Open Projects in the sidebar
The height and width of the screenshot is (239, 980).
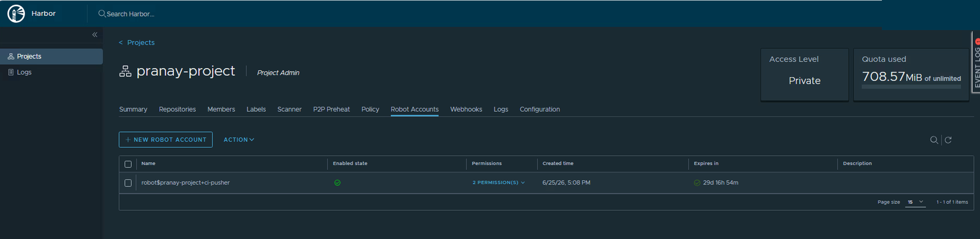point(51,56)
